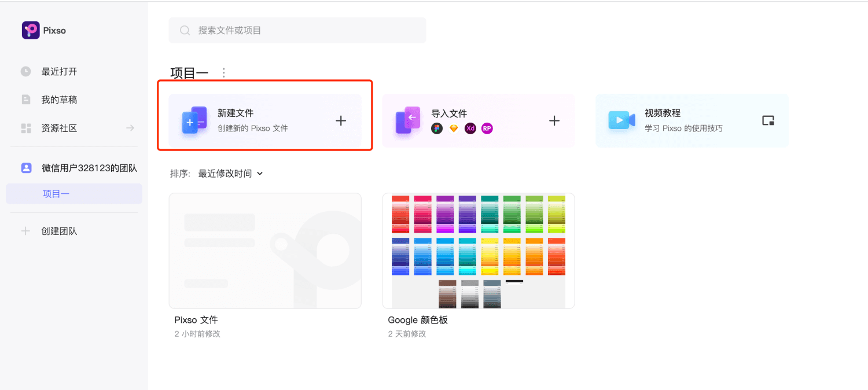The height and width of the screenshot is (390, 868).
Task: Click the search magnifier icon
Action: pos(185,30)
